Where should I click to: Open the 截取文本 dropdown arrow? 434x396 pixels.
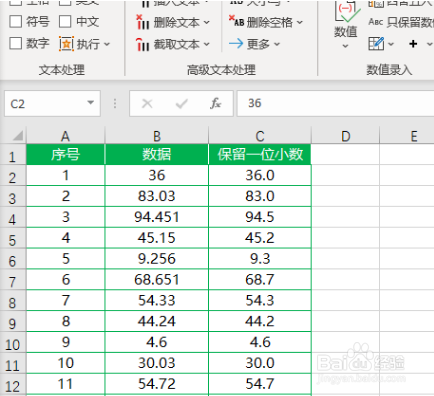pyautogui.click(x=207, y=44)
